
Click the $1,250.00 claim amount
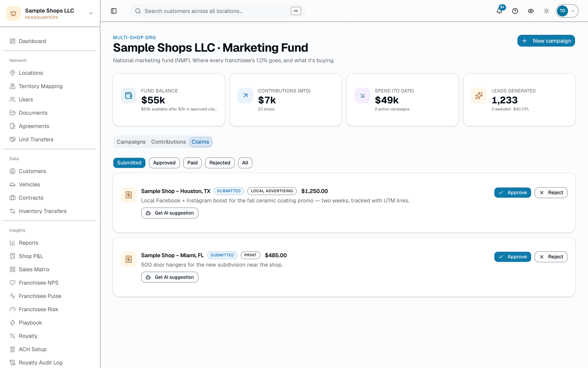[x=314, y=191]
